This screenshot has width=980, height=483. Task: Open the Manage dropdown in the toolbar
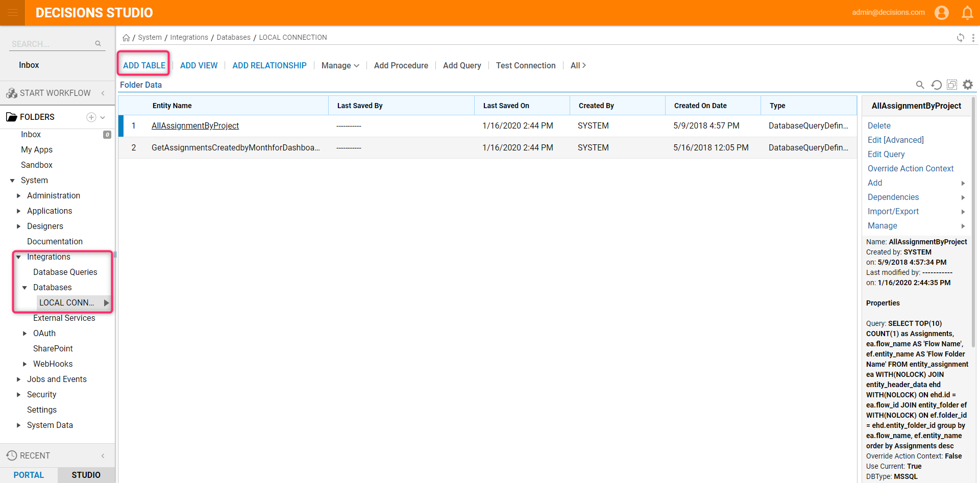tap(340, 66)
